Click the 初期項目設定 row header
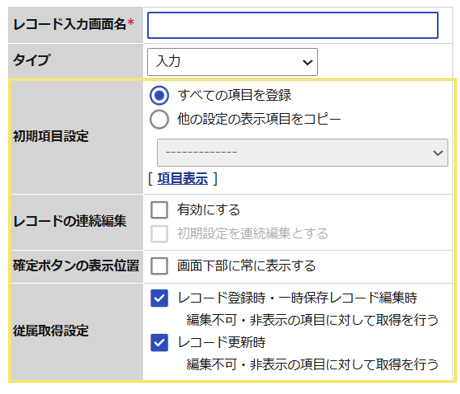This screenshot has height=394, width=460. click(x=51, y=136)
